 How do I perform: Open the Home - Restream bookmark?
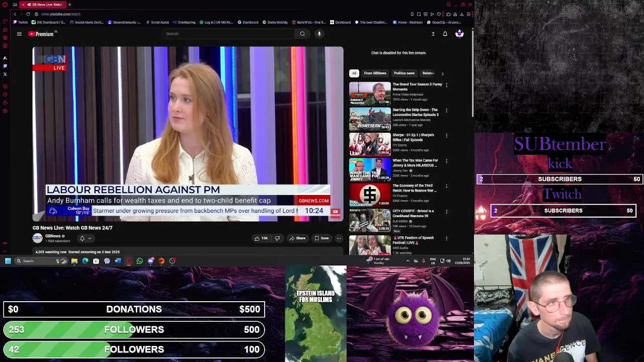tap(408, 22)
